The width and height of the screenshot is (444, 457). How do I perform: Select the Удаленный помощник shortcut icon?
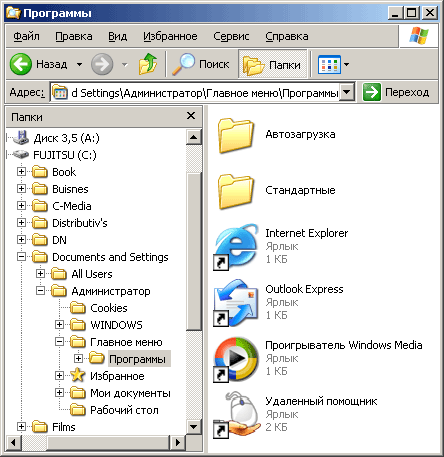[236, 415]
